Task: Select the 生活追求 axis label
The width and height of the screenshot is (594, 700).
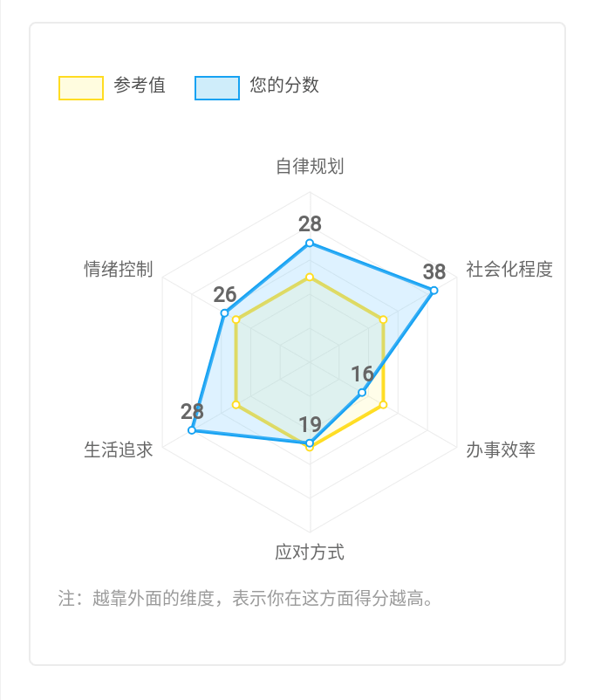Action: 119,450
